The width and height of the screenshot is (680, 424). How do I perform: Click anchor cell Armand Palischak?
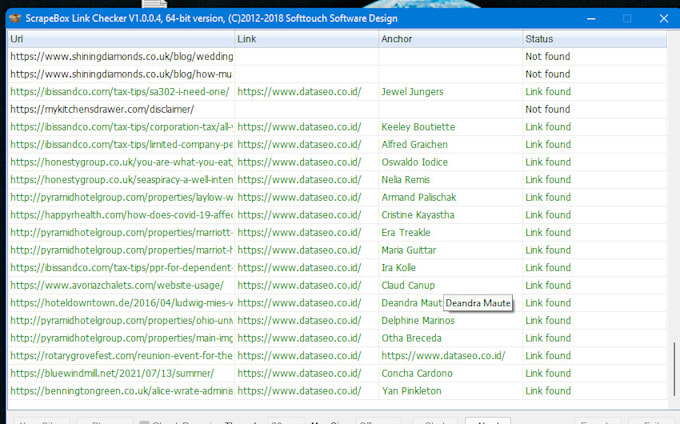(x=419, y=197)
